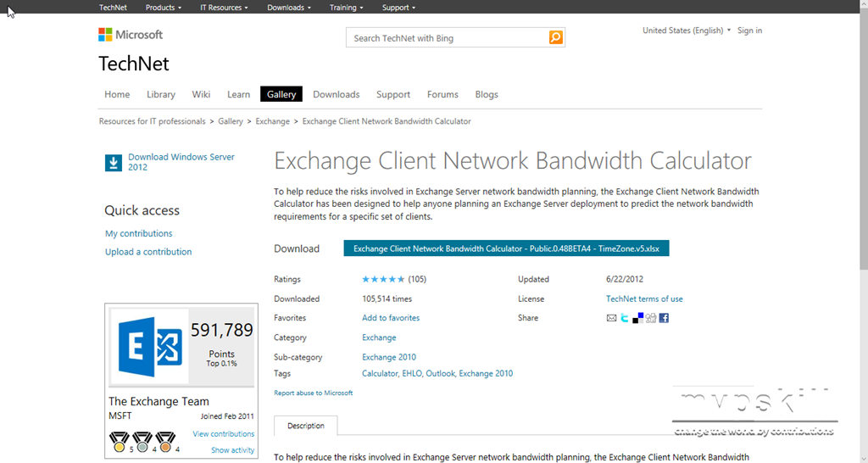Click the silver medal icon

click(142, 442)
